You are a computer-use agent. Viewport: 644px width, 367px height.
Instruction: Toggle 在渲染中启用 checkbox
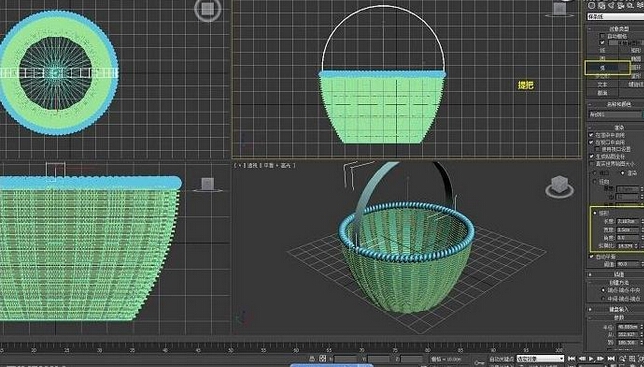591,135
